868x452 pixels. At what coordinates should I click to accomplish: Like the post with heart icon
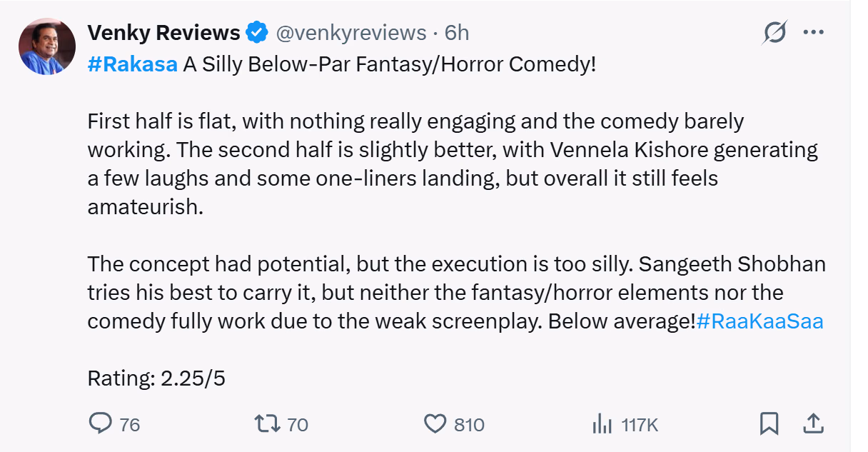point(435,424)
